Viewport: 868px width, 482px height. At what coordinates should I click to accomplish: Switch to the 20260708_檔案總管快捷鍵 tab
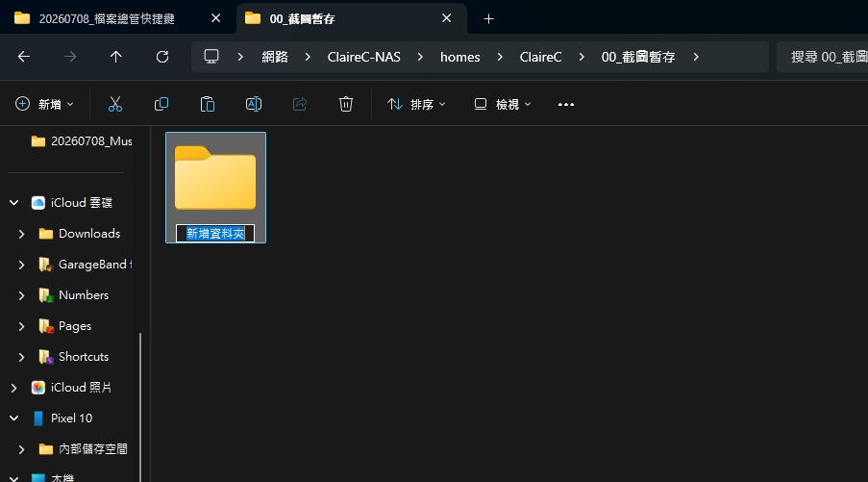tap(107, 19)
